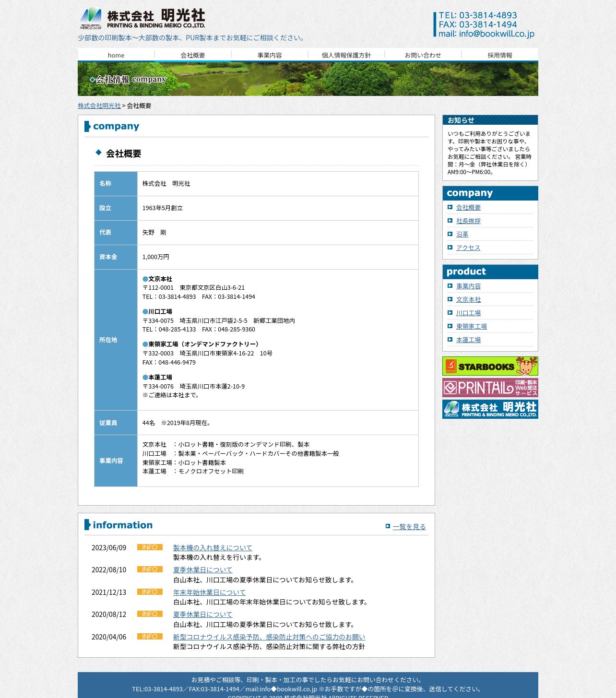The width and height of the screenshot is (616, 698).
Task: Open 夏季休業日について news from 2022/08/10
Action: (x=203, y=570)
